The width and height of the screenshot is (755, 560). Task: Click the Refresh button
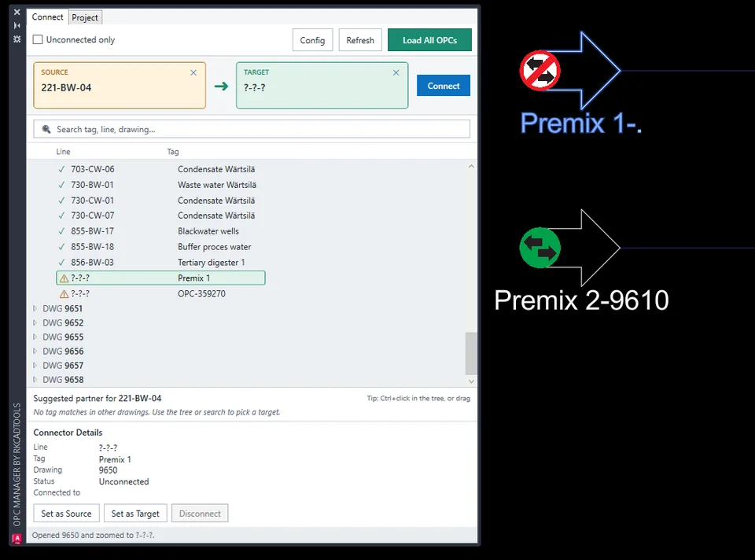[x=360, y=40]
